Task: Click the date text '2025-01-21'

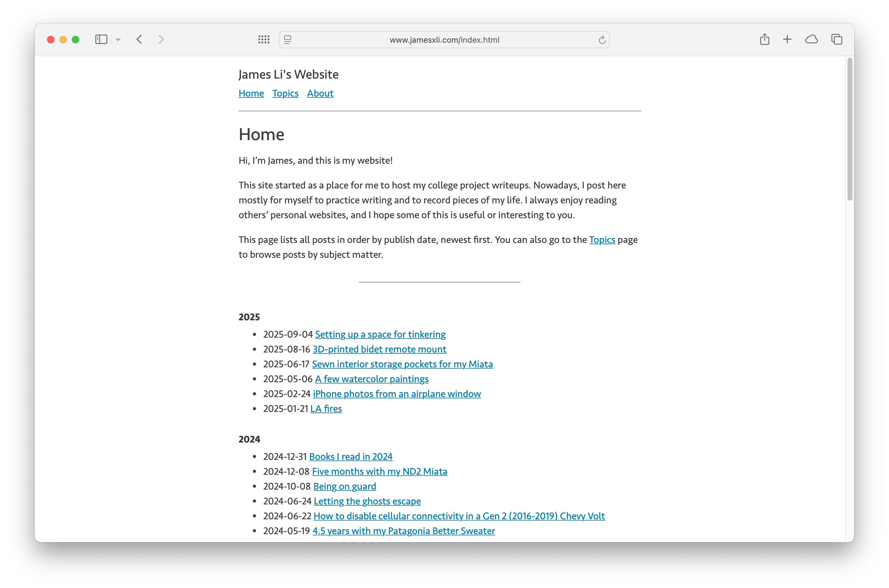Action: (285, 409)
